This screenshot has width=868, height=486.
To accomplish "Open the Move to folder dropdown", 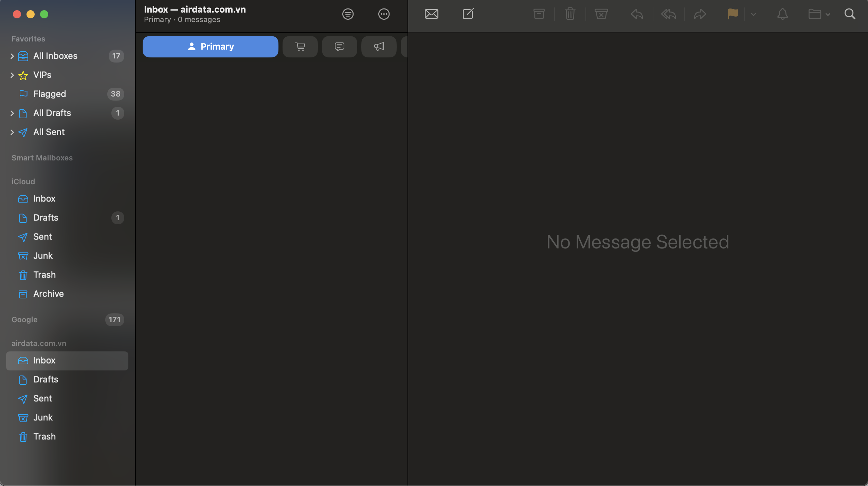I will pos(819,14).
